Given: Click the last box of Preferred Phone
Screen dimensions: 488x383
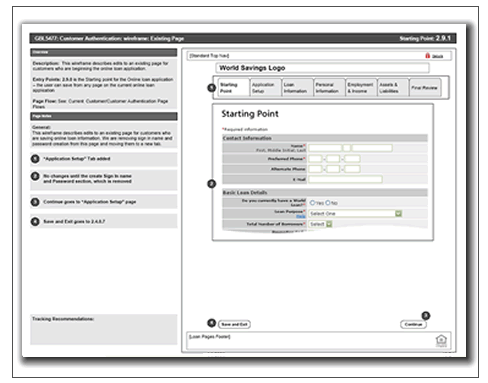Looking at the screenshot, I should [x=352, y=159].
